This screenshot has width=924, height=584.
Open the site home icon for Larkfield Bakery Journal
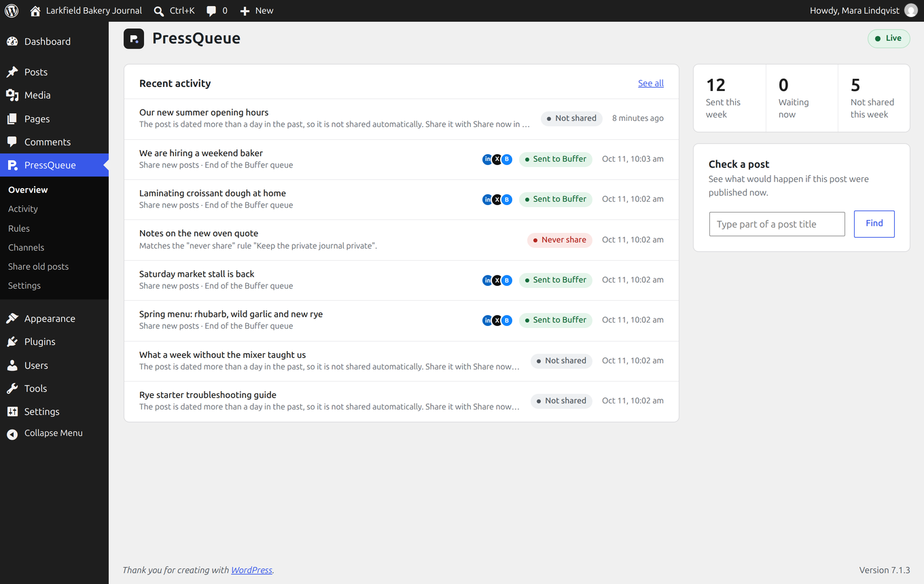[x=35, y=11]
